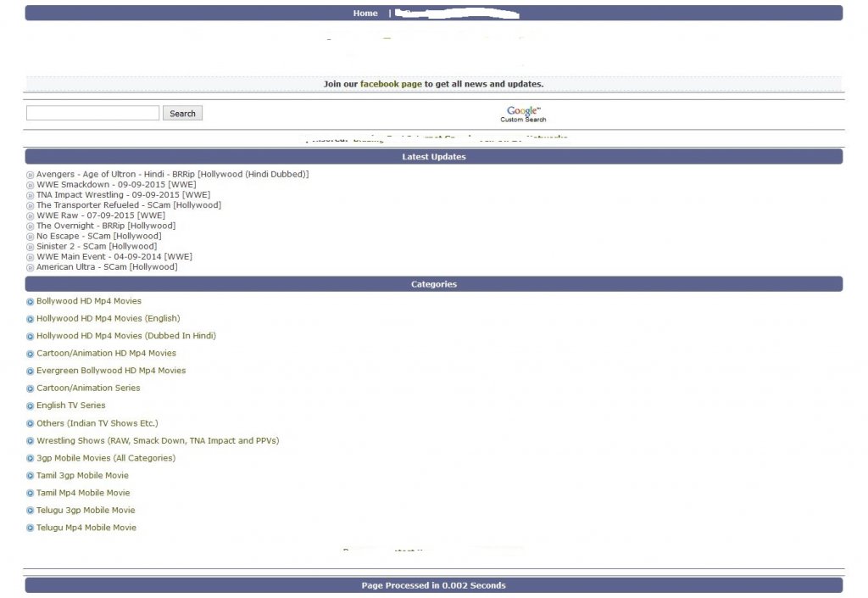Click the Categories section header
This screenshot has height=598, width=868.
(x=434, y=284)
